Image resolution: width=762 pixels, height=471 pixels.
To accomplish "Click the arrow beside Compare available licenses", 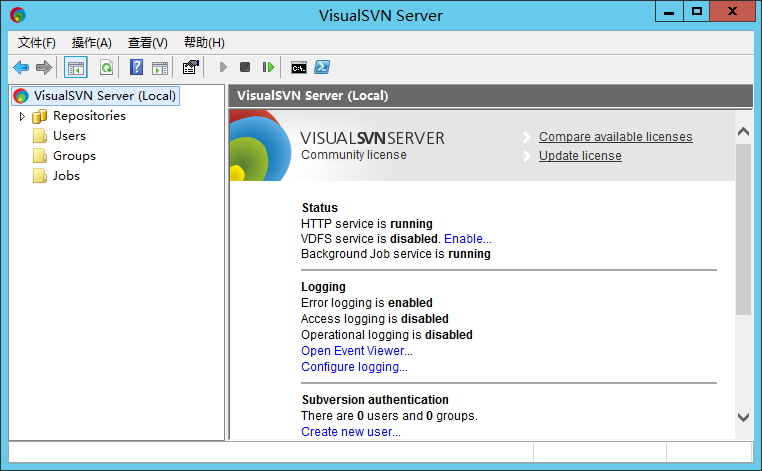I will point(527,137).
